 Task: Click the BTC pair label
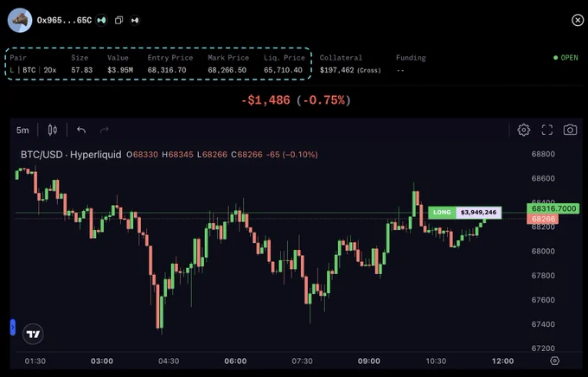coord(29,70)
